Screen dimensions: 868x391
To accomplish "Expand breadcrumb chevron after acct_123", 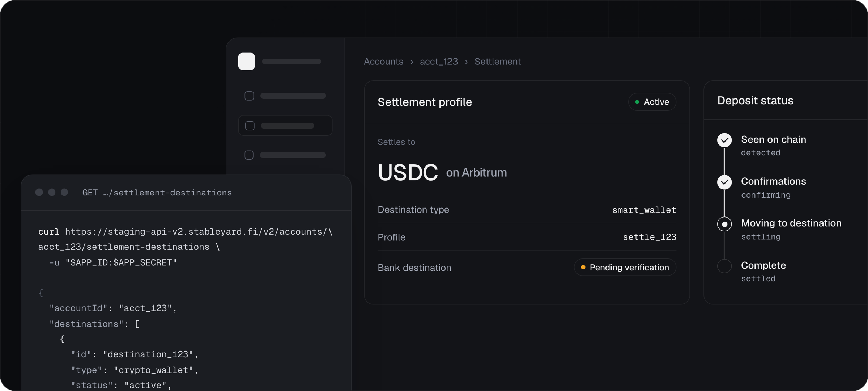I will 466,62.
